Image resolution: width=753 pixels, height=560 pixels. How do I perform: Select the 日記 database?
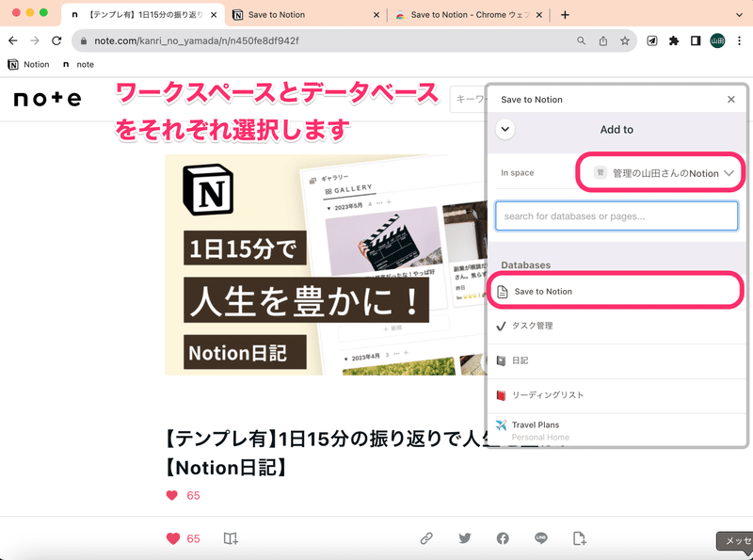(617, 360)
